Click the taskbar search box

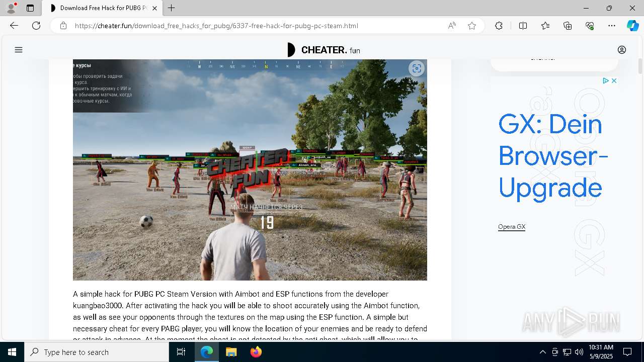[97, 352]
